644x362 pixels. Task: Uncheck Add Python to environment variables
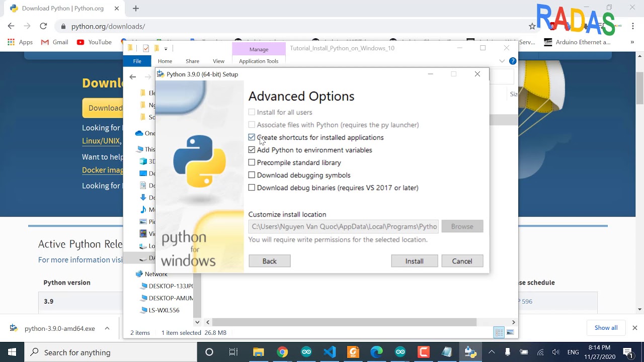click(252, 150)
